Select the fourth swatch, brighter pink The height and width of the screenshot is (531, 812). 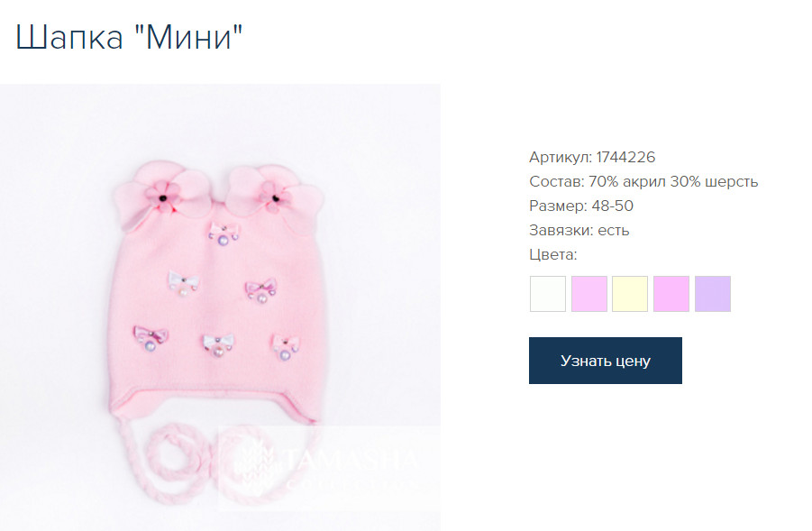(671, 294)
